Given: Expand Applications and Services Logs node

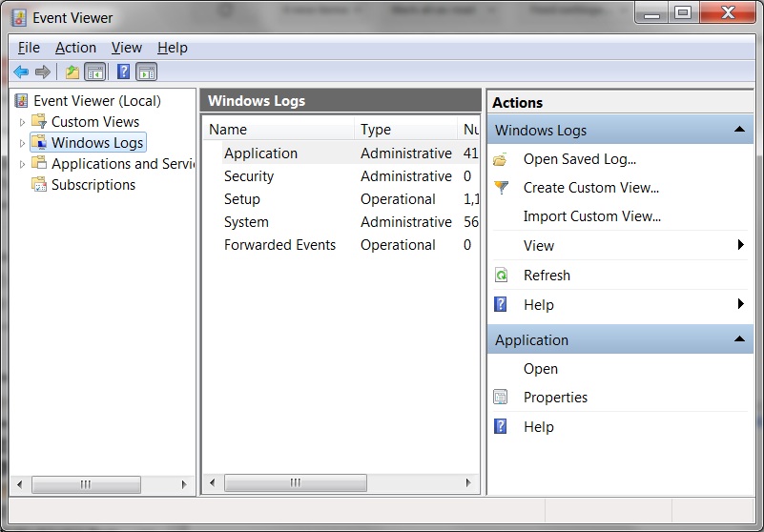Looking at the screenshot, I should coord(22,164).
